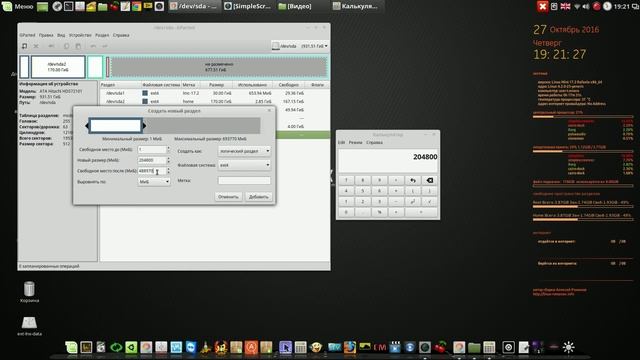The height and width of the screenshot is (360, 640).
Task: Select the /dev/sda2 block in the disk map
Action: (58, 67)
